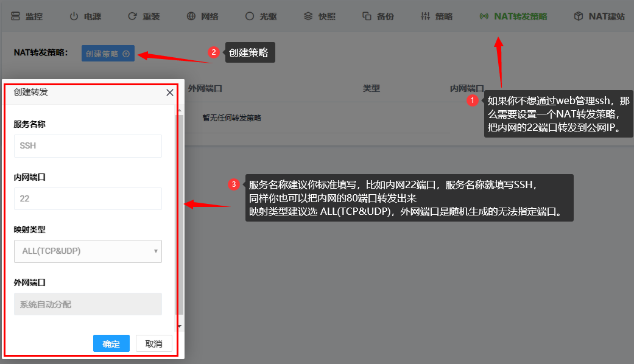
Task: Close the 创建转发 dialog with X
Action: pos(170,93)
